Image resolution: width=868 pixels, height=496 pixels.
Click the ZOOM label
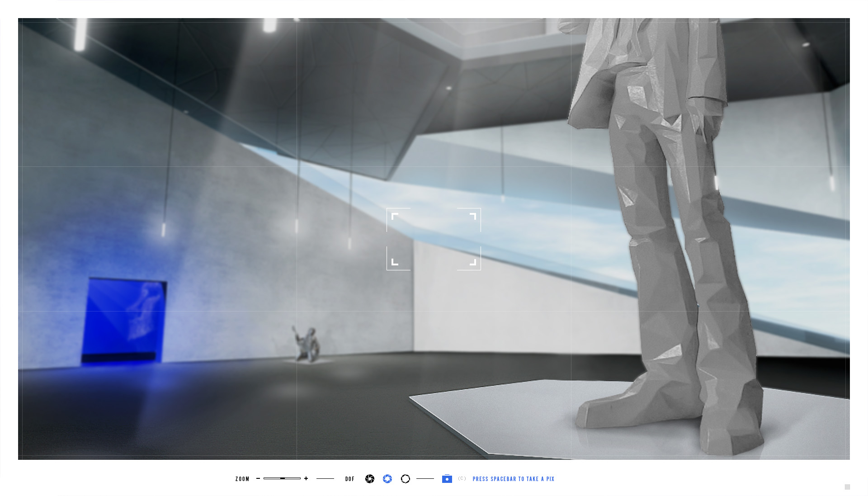click(x=242, y=479)
